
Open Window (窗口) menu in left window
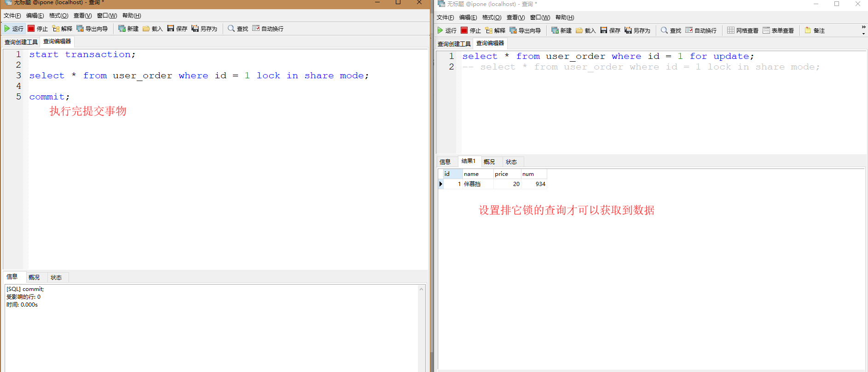107,16
